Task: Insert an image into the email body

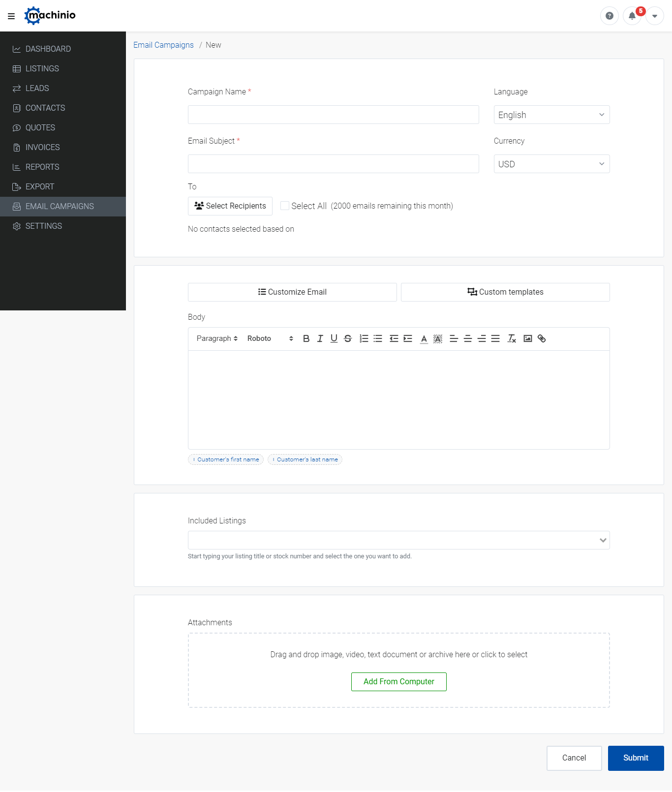Action: 528,338
